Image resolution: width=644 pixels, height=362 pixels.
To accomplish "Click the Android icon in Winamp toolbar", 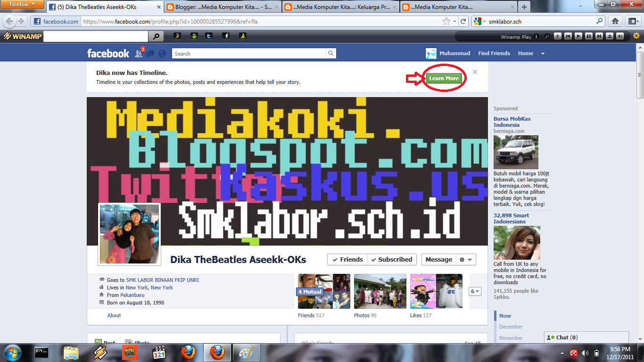I will tap(194, 36).
